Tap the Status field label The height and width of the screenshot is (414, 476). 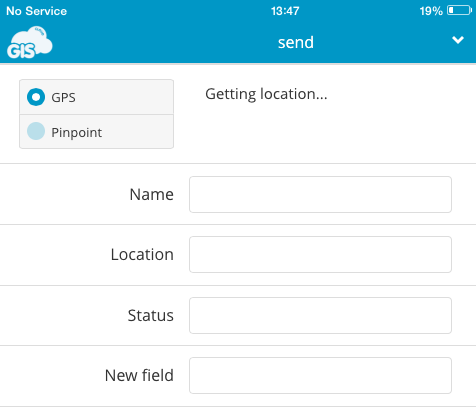[151, 315]
